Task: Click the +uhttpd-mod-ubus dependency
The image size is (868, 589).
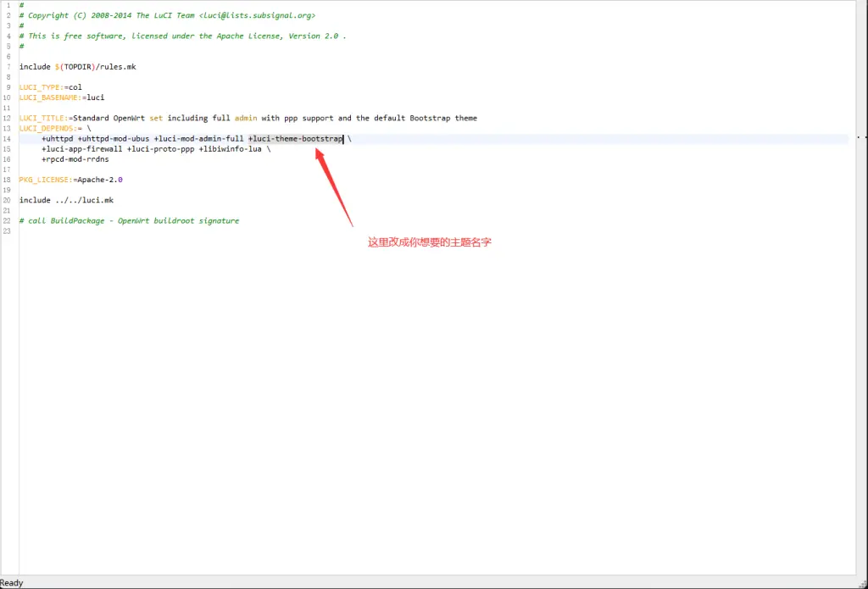Action: 114,139
